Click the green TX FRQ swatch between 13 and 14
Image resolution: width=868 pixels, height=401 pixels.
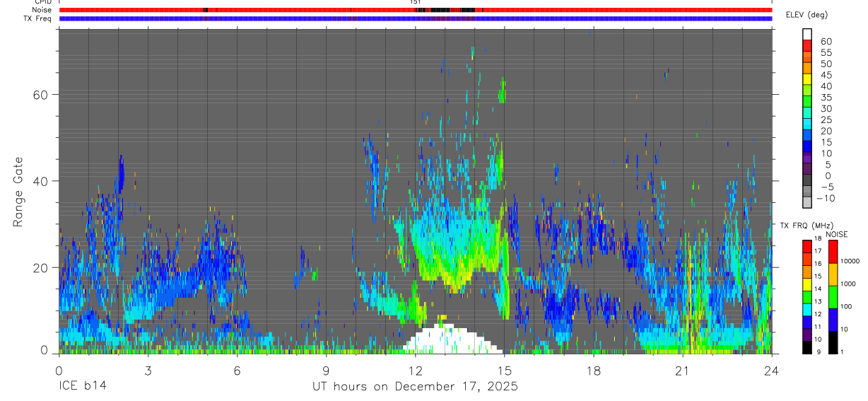click(x=807, y=296)
